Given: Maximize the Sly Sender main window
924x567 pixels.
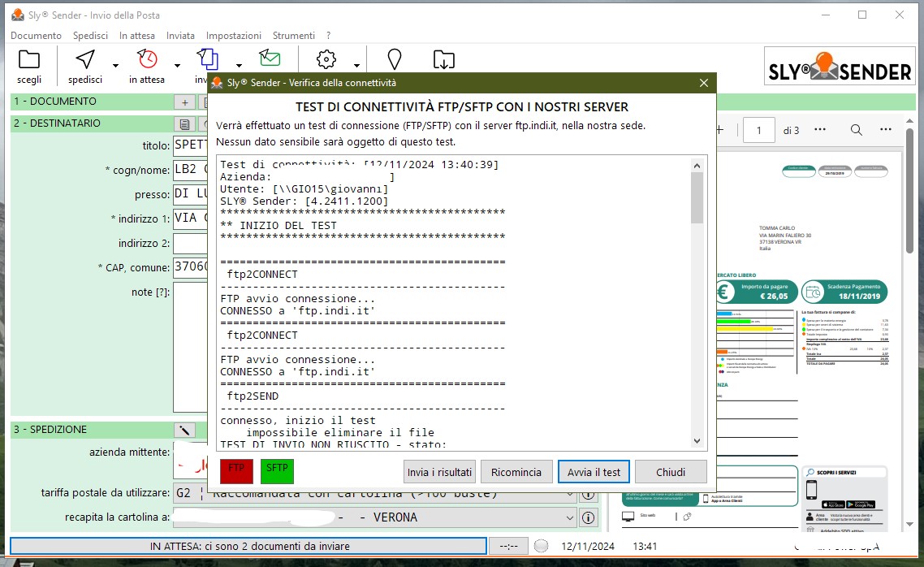Looking at the screenshot, I should pyautogui.click(x=862, y=15).
